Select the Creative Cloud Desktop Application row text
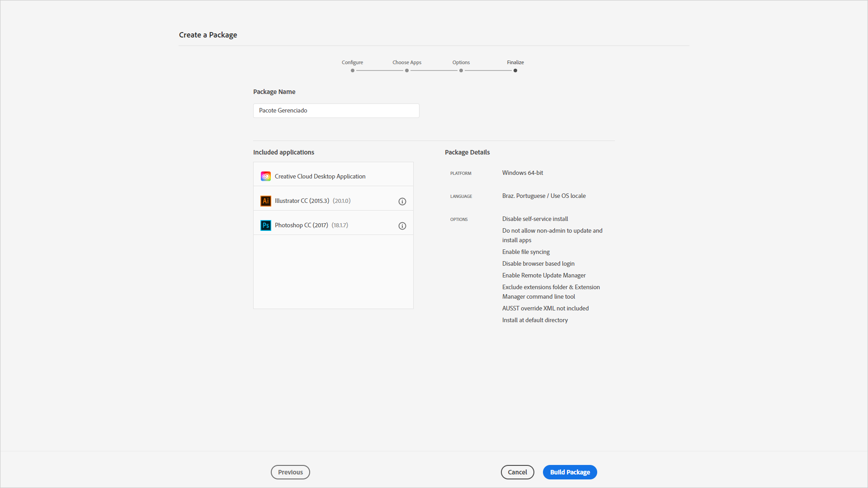868x488 pixels. click(320, 176)
